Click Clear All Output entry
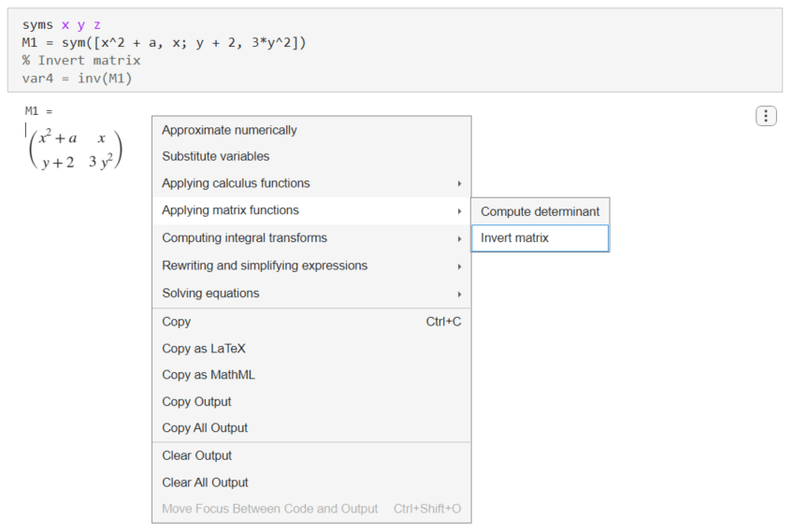This screenshot has width=792, height=532. [205, 482]
